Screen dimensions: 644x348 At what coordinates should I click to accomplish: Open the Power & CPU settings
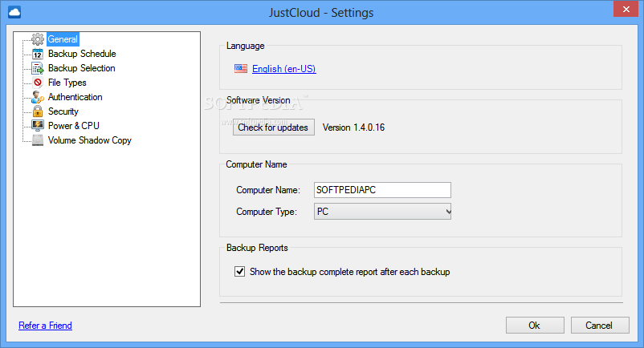[74, 126]
